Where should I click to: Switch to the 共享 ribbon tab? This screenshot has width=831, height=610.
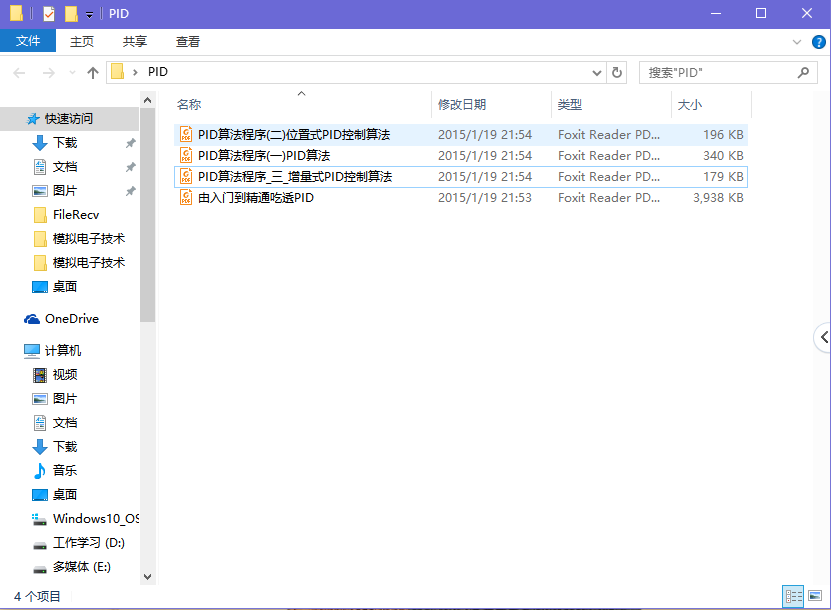pos(135,41)
